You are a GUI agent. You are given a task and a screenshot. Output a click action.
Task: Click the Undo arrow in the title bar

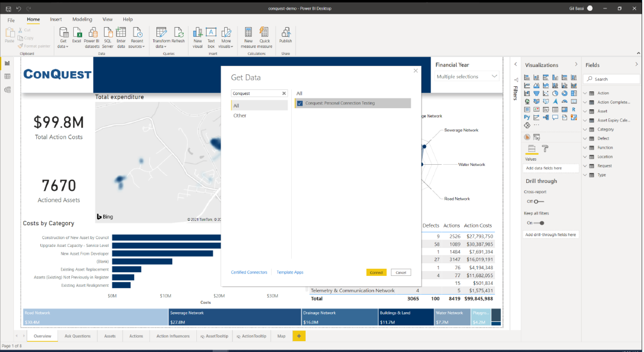19,8
